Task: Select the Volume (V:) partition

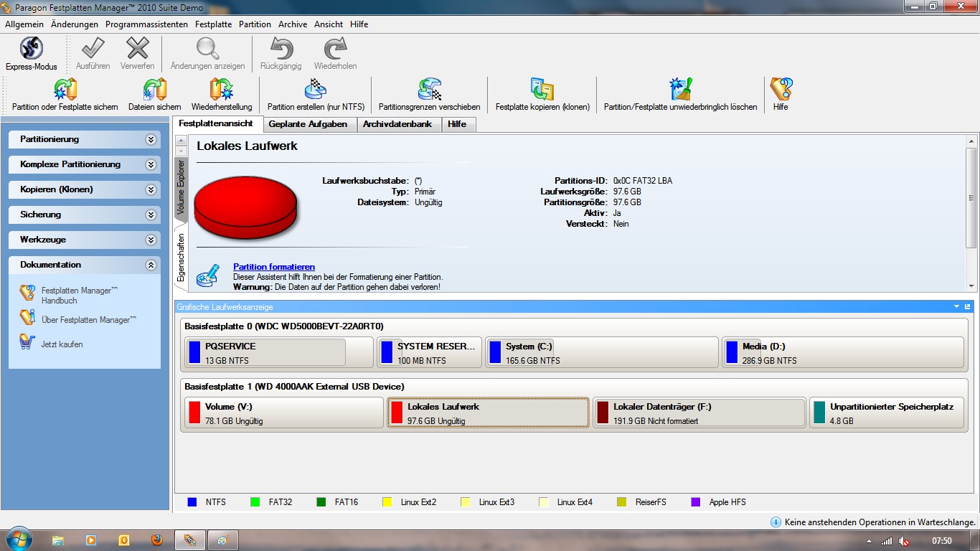Action: [283, 413]
